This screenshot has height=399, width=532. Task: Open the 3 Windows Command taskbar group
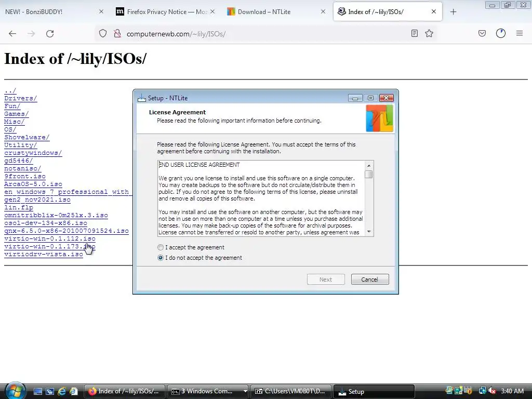pyautogui.click(x=208, y=392)
